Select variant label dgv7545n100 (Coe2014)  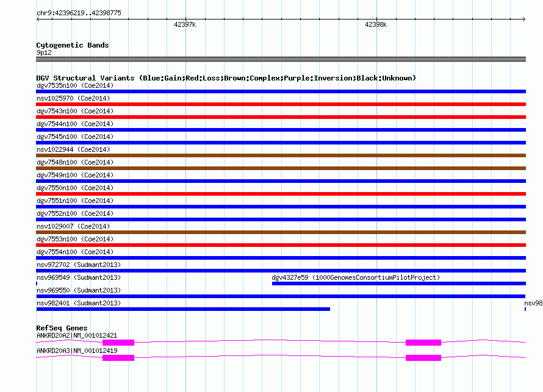coord(75,137)
